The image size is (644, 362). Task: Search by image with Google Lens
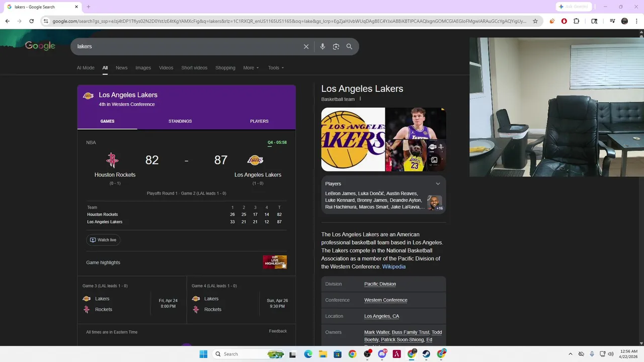[x=336, y=46]
